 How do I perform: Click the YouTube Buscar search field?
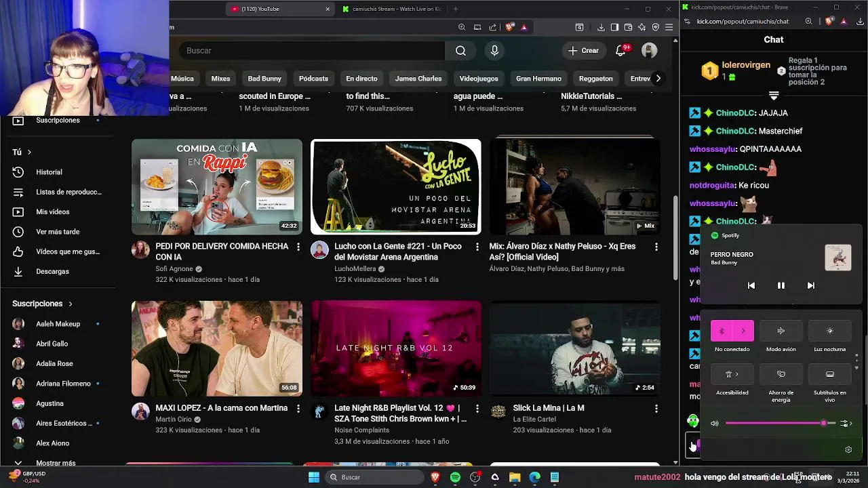point(312,51)
